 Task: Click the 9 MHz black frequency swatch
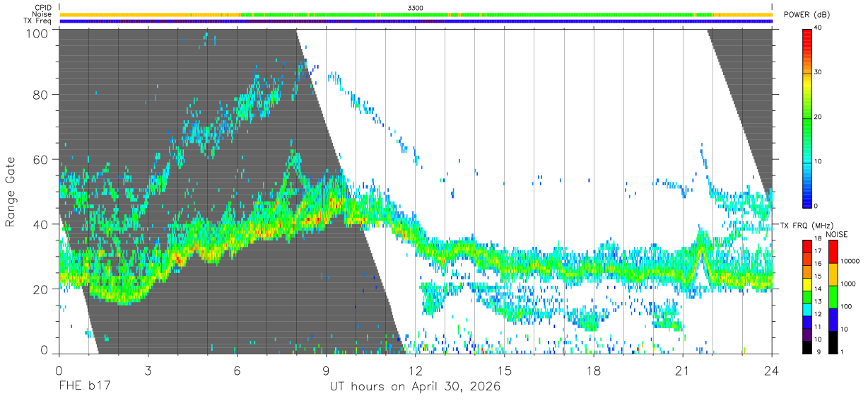807,347
